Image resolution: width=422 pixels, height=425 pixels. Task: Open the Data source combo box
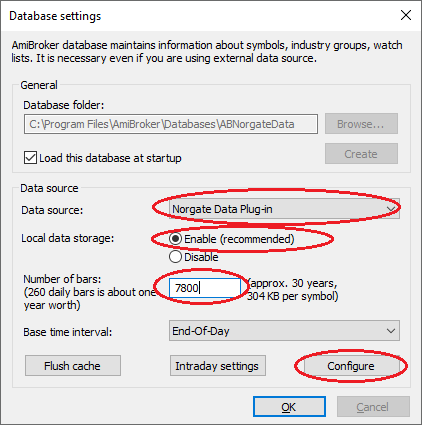[x=284, y=209]
